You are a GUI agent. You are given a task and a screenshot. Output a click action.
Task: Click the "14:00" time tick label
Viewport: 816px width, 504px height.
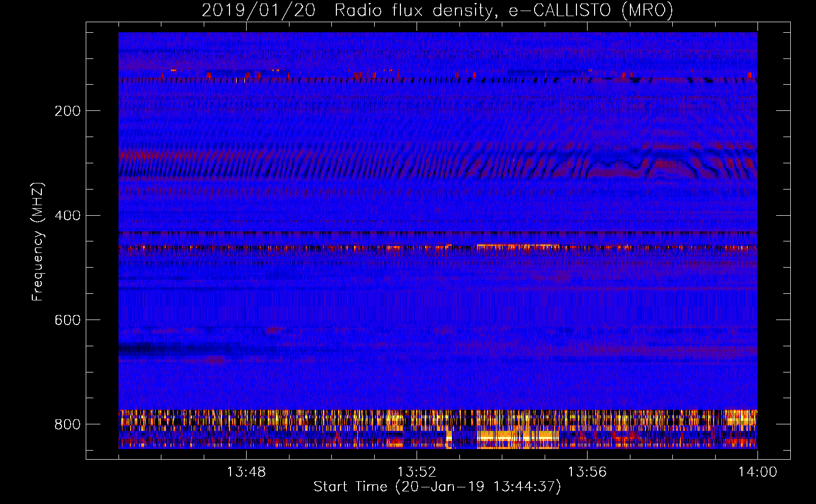pos(757,472)
